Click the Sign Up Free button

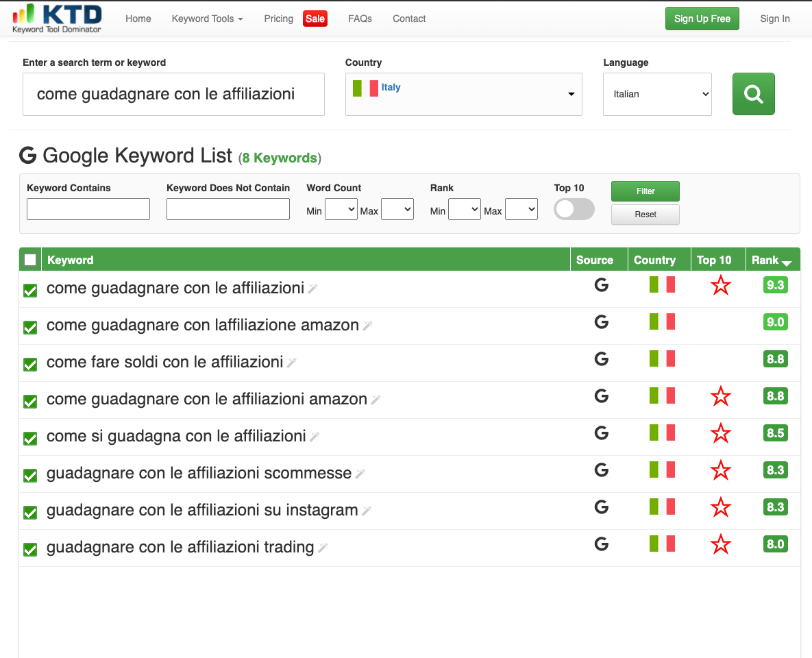[702, 19]
